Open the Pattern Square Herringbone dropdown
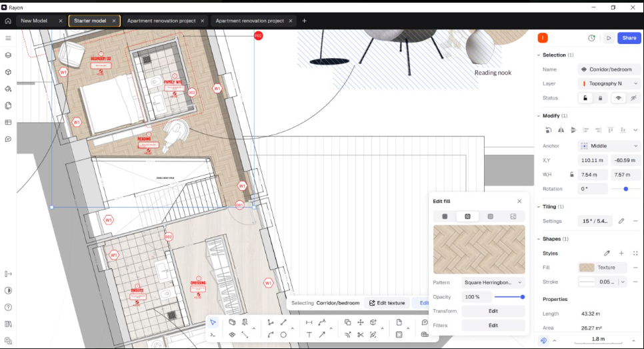Image resolution: width=644 pixels, height=349 pixels. coord(493,282)
